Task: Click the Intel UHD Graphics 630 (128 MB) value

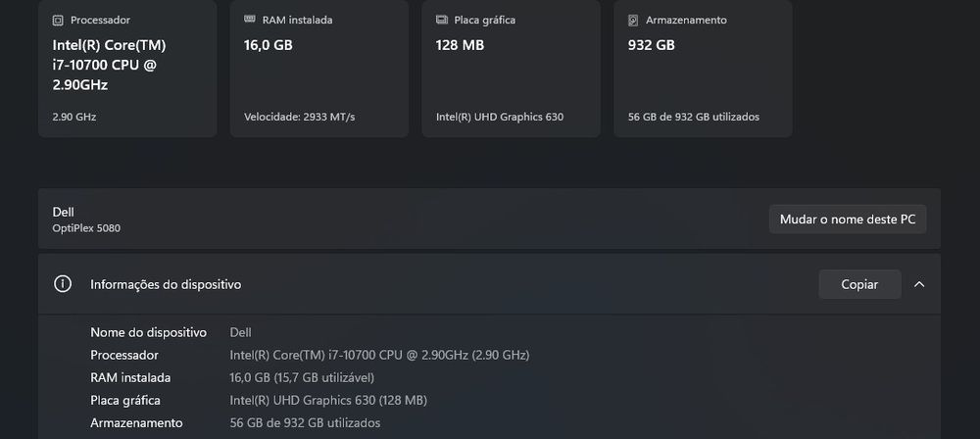Action: pyautogui.click(x=328, y=400)
